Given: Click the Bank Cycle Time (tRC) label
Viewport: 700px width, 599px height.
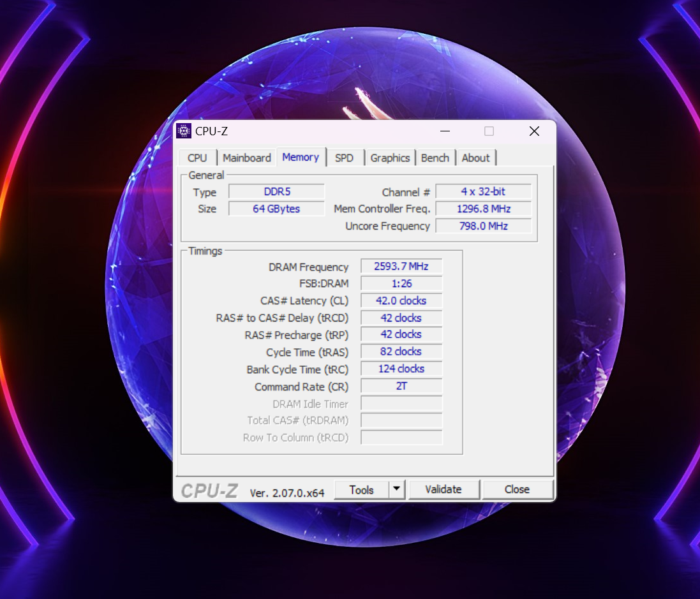Looking at the screenshot, I should 298,369.
